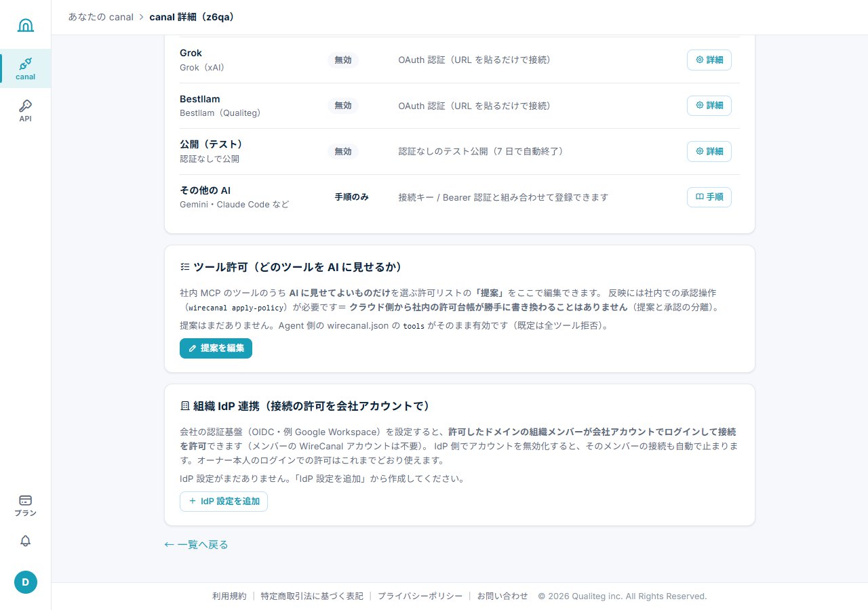
Task: Click the building icon beside 組織 IdP 連携
Action: pos(184,407)
